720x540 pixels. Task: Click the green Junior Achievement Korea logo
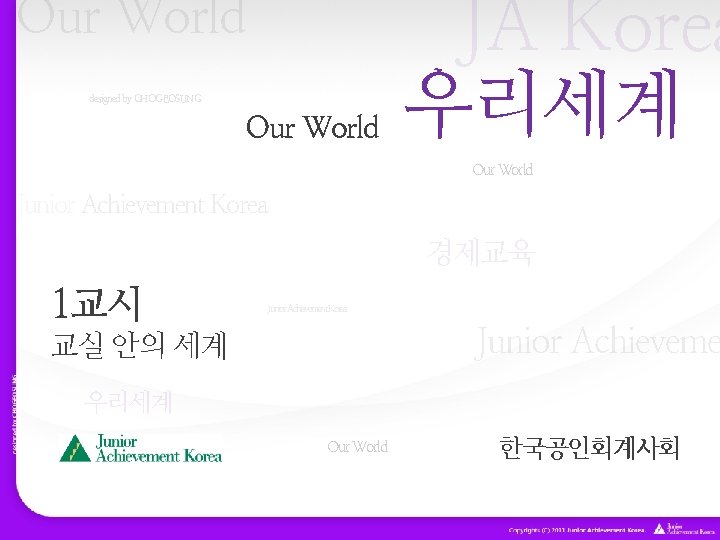point(141,449)
